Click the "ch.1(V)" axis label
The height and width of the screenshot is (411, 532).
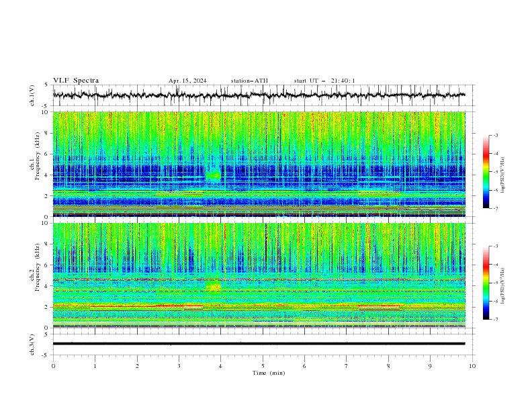tap(32, 95)
